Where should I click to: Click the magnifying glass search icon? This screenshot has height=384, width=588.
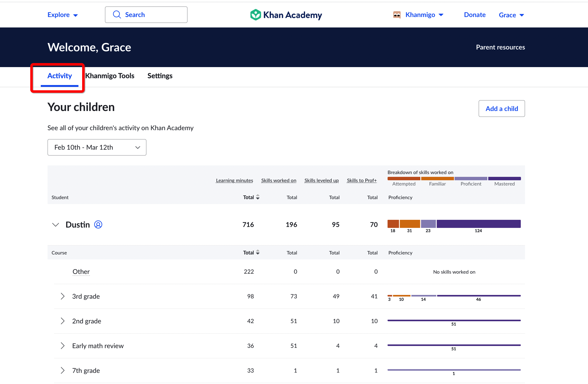tap(117, 15)
